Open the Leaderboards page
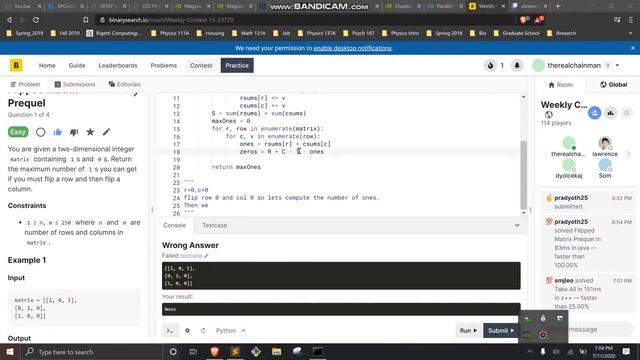Screen dimensions: 640x360 coord(118,65)
